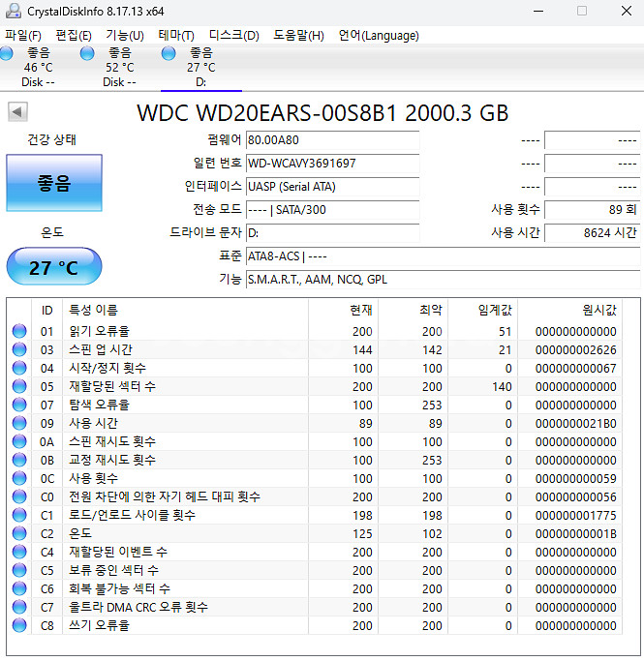Click status icon for 0A 스핀 재시도 횟수

pos(19,441)
